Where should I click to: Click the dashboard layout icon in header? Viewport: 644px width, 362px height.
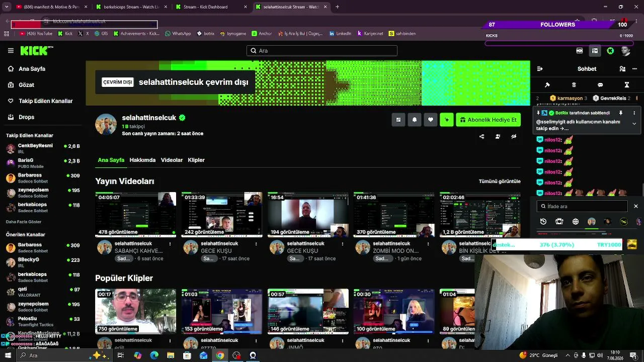coord(595,51)
